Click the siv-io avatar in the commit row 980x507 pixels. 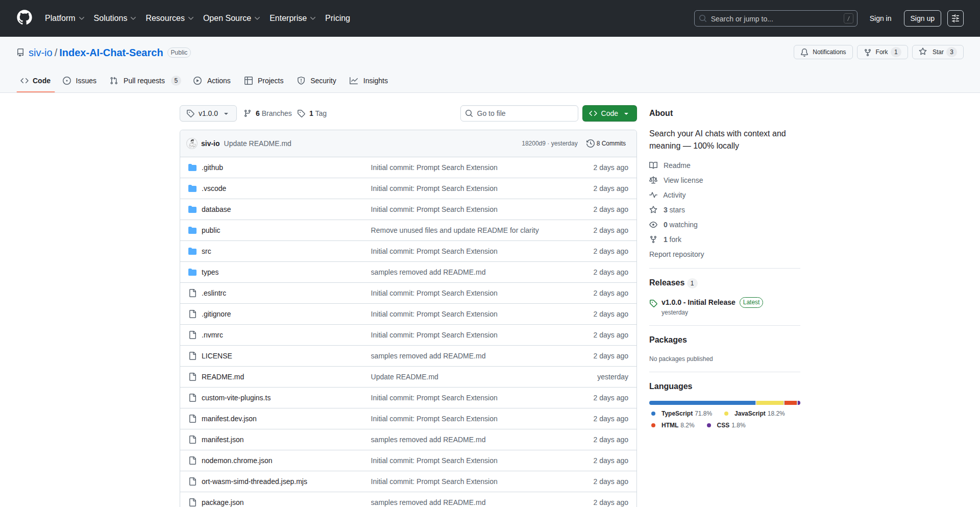[192, 143]
